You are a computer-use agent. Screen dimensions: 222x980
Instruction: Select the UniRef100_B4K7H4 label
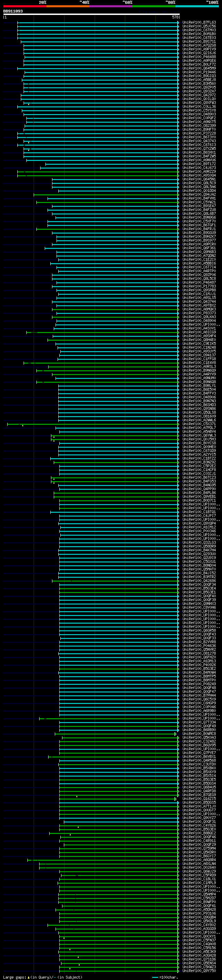pos(199,550)
